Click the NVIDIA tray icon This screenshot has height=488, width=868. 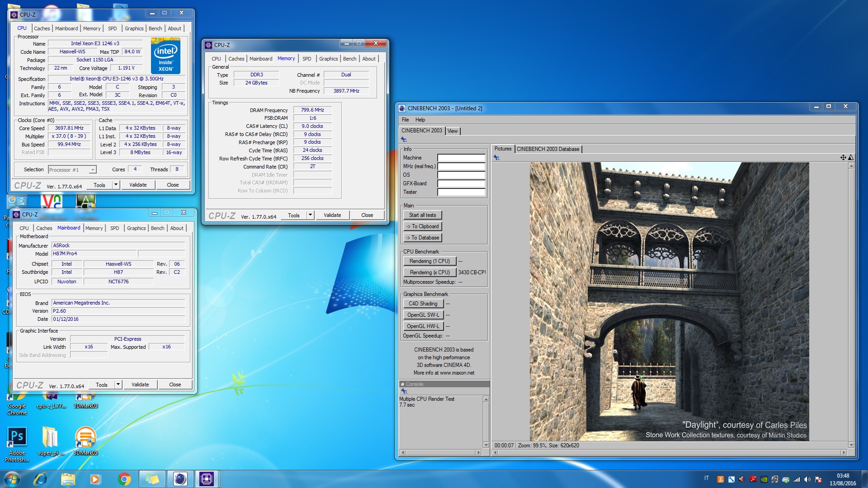click(x=764, y=479)
